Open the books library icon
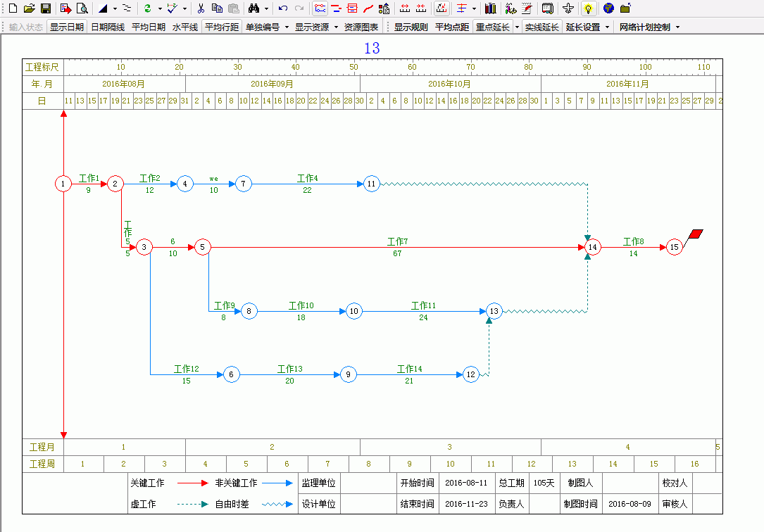The width and height of the screenshot is (764, 532). [x=491, y=8]
